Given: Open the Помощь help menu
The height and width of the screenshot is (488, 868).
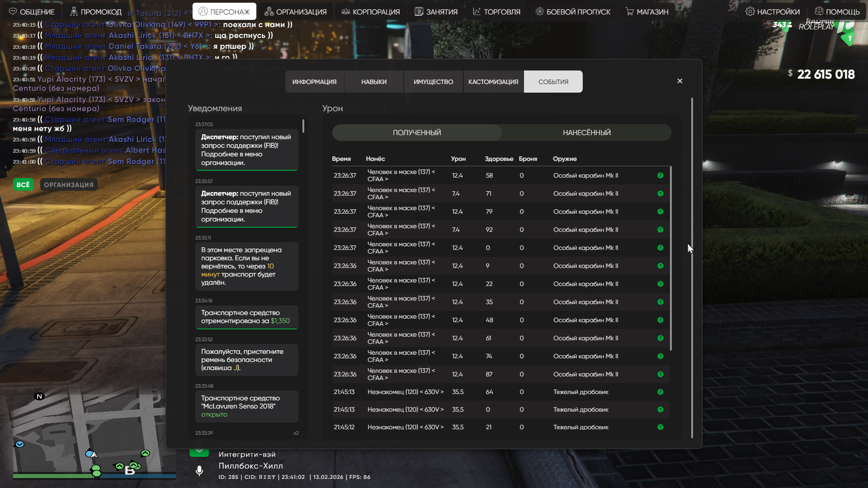Looking at the screenshot, I should tap(837, 12).
